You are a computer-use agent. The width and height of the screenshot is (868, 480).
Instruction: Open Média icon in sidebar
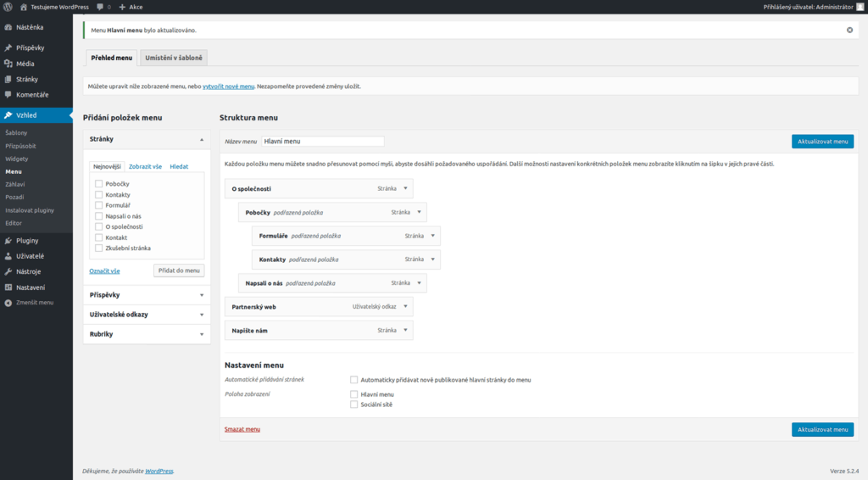[8, 64]
